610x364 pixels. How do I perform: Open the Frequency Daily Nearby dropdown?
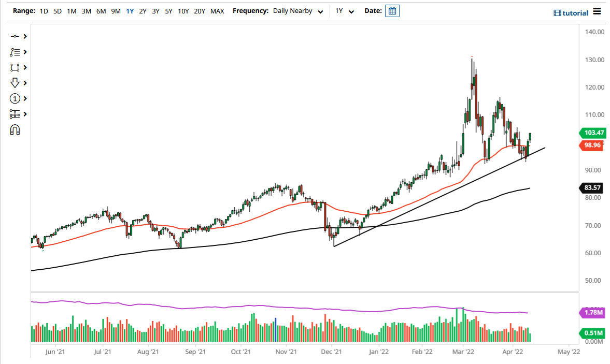point(298,11)
